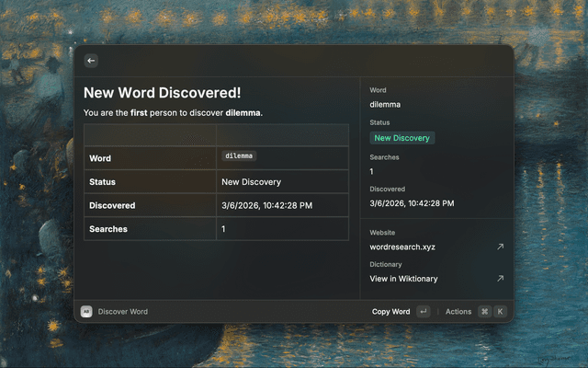Click the Searches row label in the table
Screen dimensions: 588x368
108,228
